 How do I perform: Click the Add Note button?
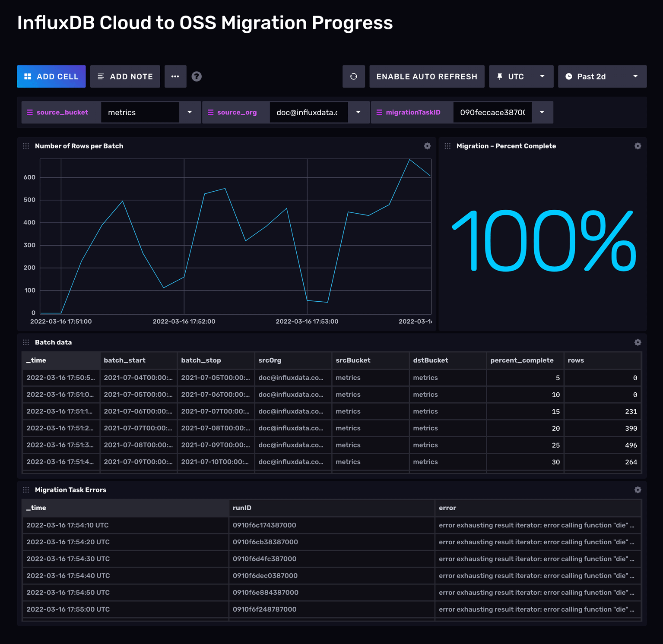pos(125,76)
